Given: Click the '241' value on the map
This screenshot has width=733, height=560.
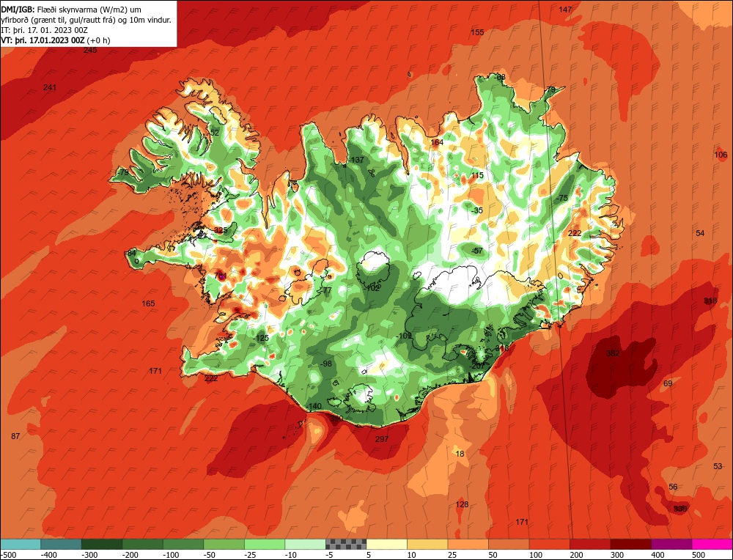Looking at the screenshot, I should 50,87.
